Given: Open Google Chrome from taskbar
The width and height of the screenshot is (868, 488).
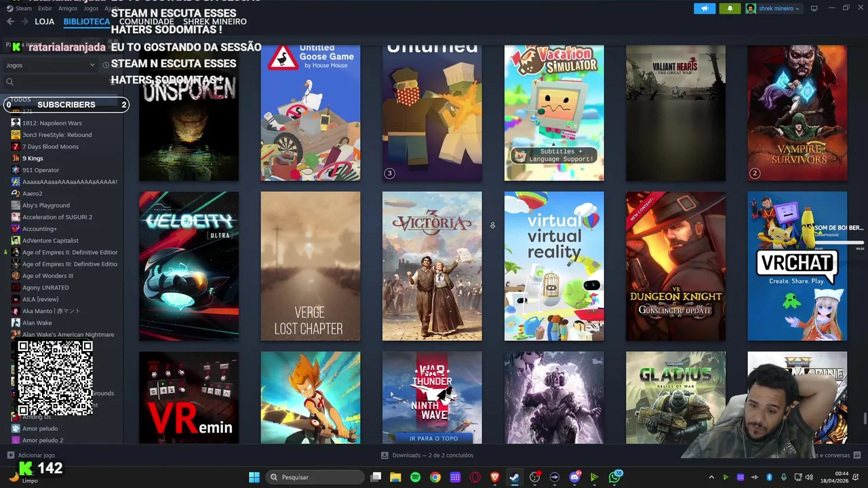Looking at the screenshot, I should (x=435, y=477).
